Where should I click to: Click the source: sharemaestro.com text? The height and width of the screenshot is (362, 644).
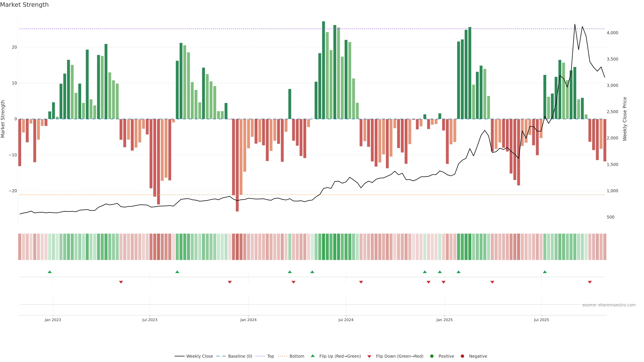coord(609,305)
